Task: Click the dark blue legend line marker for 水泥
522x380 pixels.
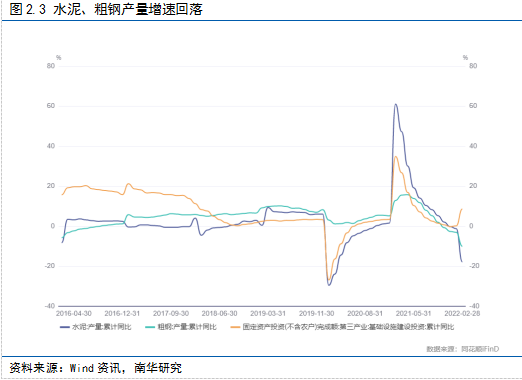Action: click(65, 327)
